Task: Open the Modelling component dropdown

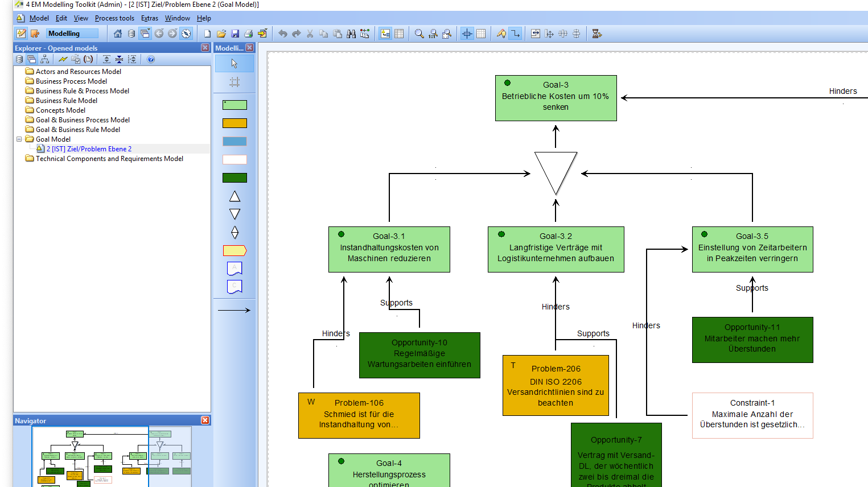Action: (x=72, y=34)
